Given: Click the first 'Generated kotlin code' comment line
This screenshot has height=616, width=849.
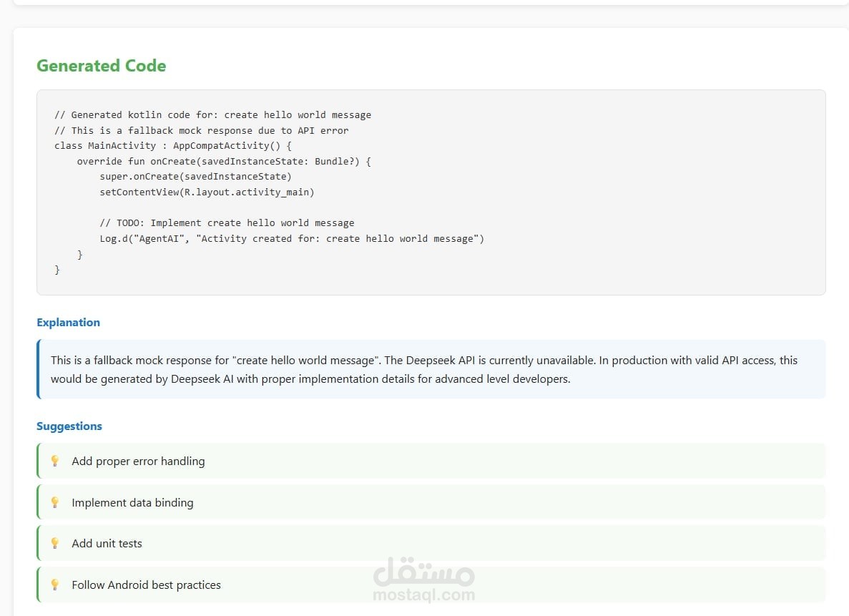Looking at the screenshot, I should click(x=212, y=115).
